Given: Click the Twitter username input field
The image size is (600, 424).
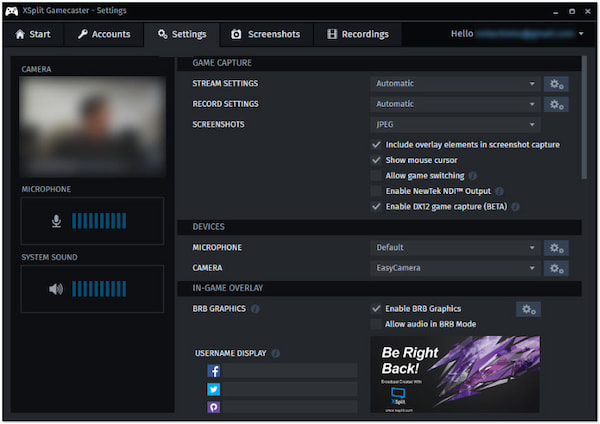Looking at the screenshot, I should tap(289, 389).
